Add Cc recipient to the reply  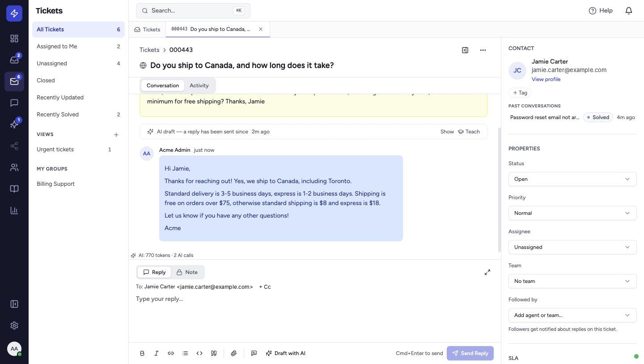coord(265,287)
